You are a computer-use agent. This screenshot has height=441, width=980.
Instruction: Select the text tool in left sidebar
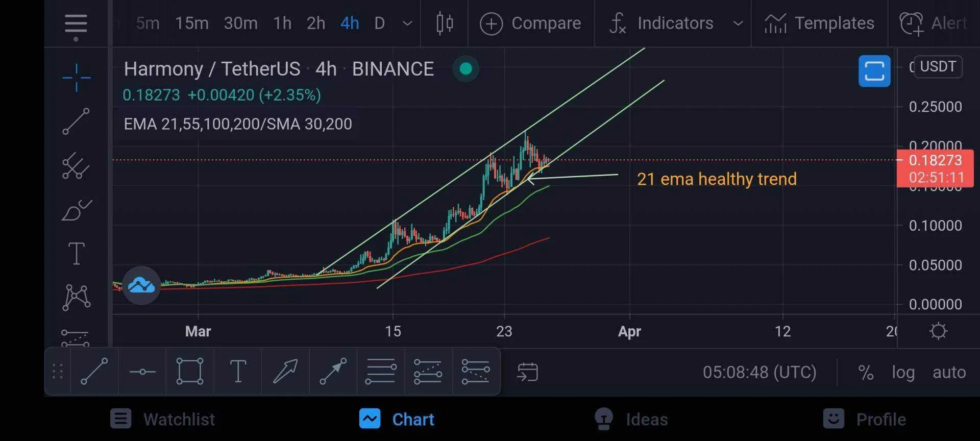pos(77,253)
